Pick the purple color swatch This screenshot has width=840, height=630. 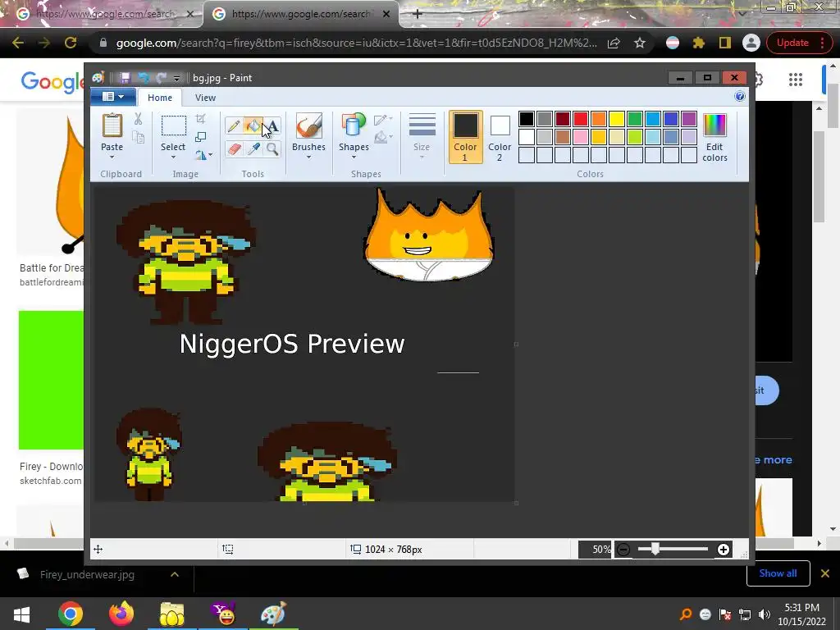tap(689, 118)
